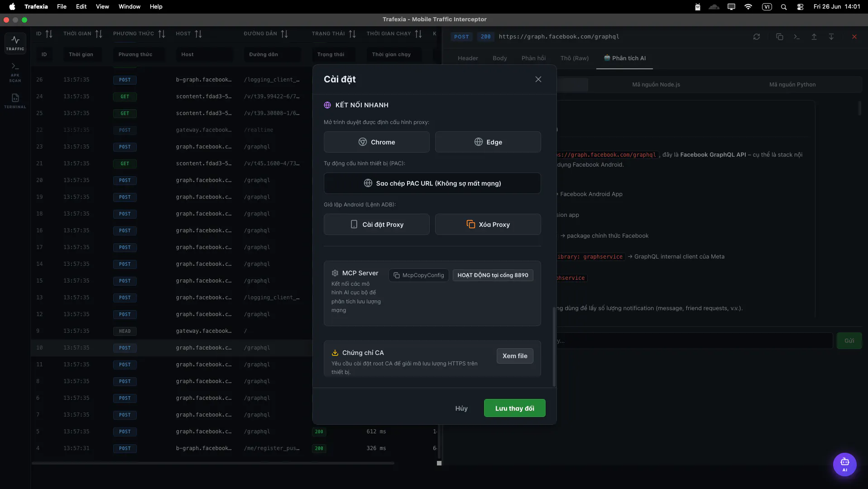Viewport: 868px width, 489px height.
Task: Sort the table by the ID column
Action: 49,34
